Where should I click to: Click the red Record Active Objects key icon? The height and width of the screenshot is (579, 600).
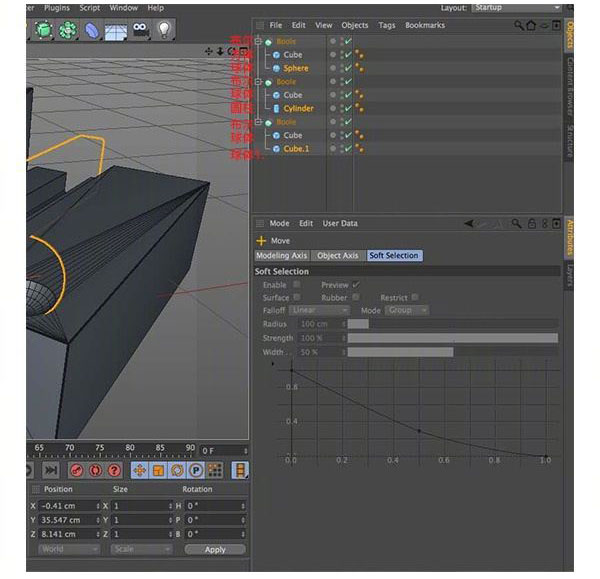point(77,470)
